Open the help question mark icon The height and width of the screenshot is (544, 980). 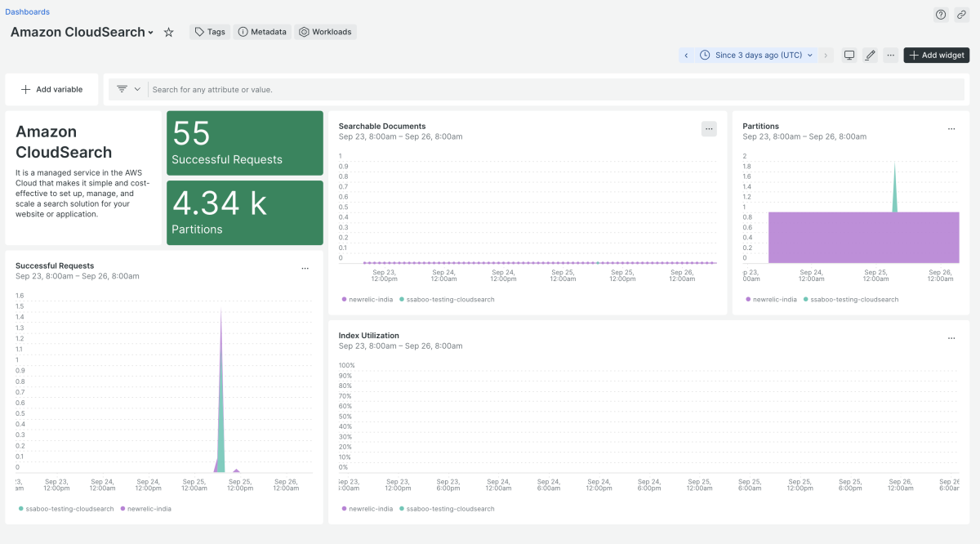[941, 15]
